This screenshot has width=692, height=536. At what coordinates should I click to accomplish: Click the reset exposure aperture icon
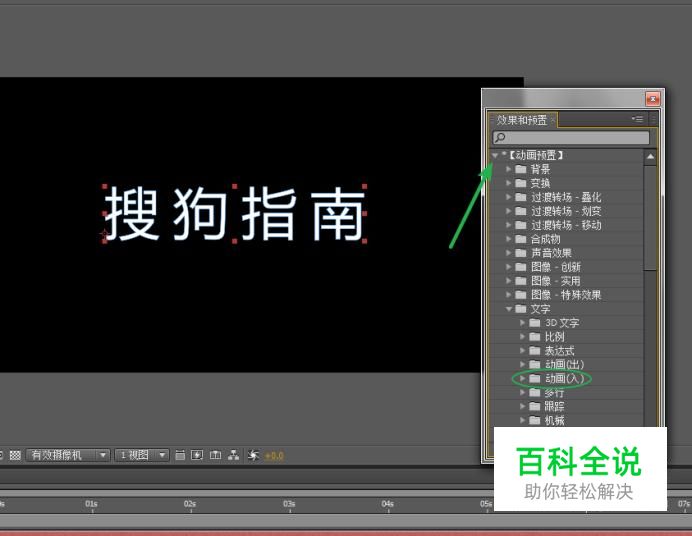pos(253,455)
